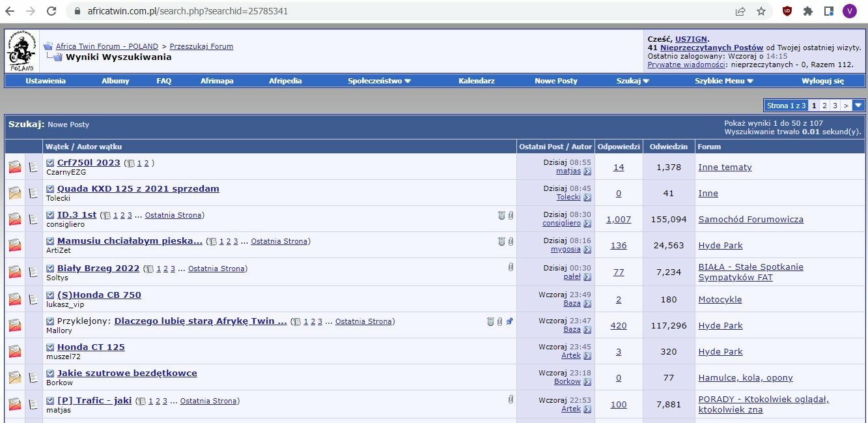This screenshot has width=868, height=423.
Task: Click the browser reload button
Action: pyautogui.click(x=51, y=11)
